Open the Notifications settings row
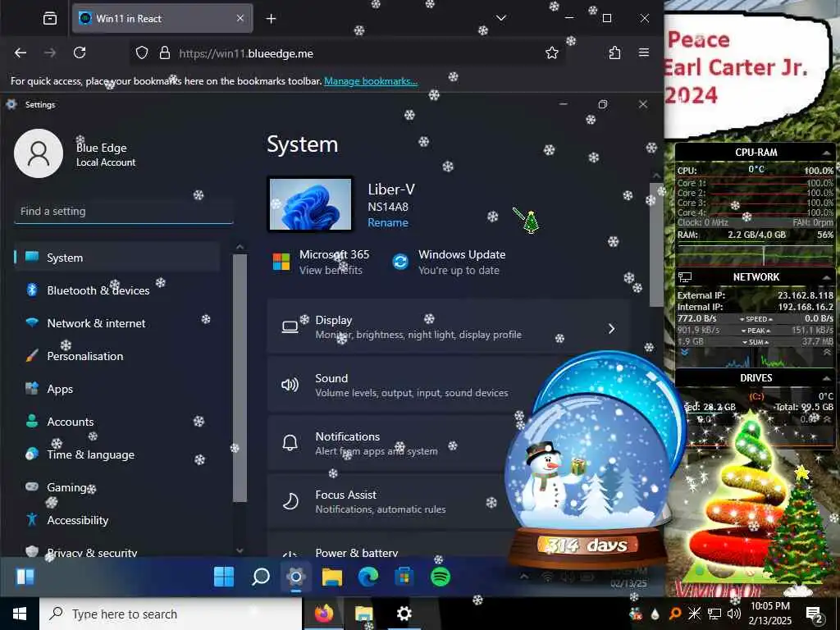 tap(448, 444)
